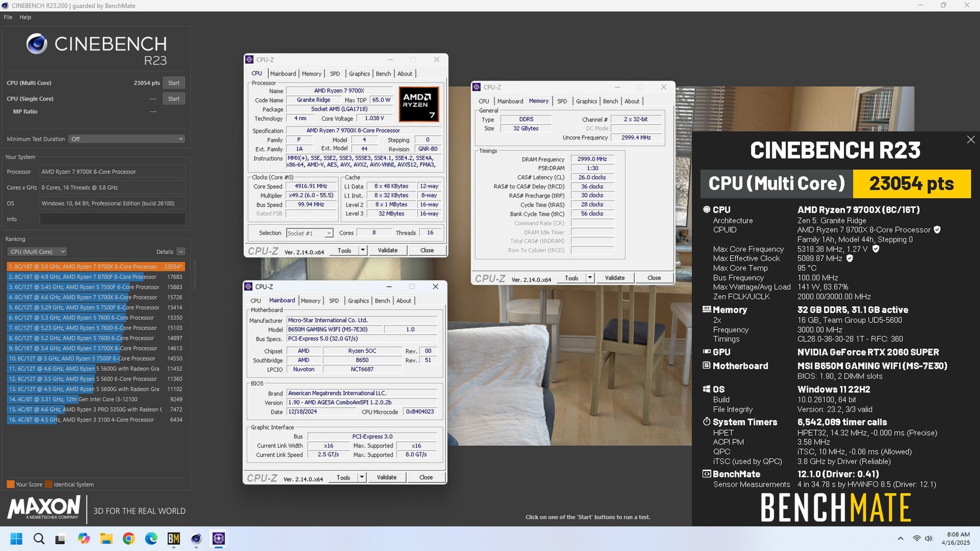Open Microsoft Edge taskbar icon

(x=151, y=539)
